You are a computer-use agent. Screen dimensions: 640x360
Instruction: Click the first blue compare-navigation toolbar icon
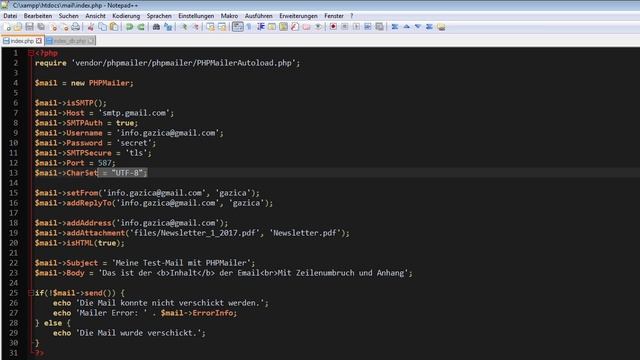coord(395,27)
